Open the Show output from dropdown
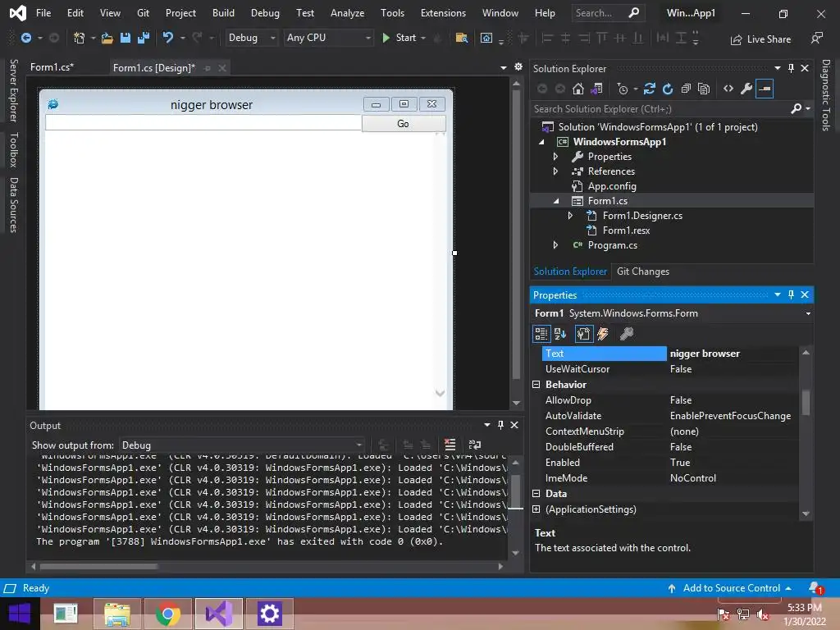Viewport: 840px width, 630px height. coord(242,445)
